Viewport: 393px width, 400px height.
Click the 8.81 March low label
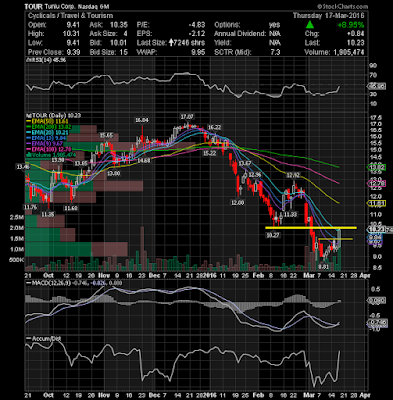click(323, 267)
